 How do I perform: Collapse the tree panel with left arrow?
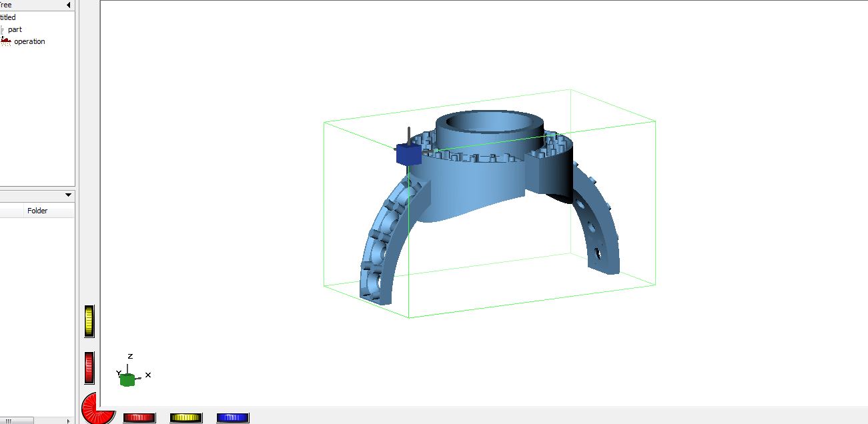click(69, 5)
